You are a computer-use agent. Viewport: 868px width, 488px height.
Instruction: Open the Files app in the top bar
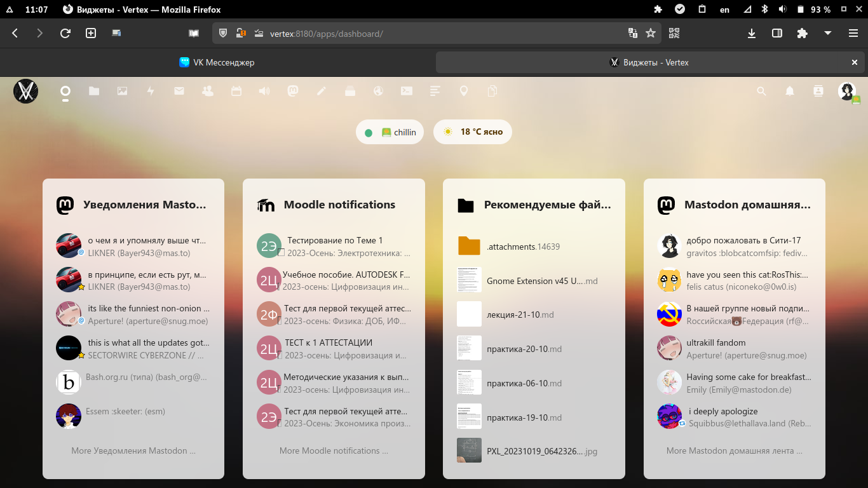click(94, 91)
